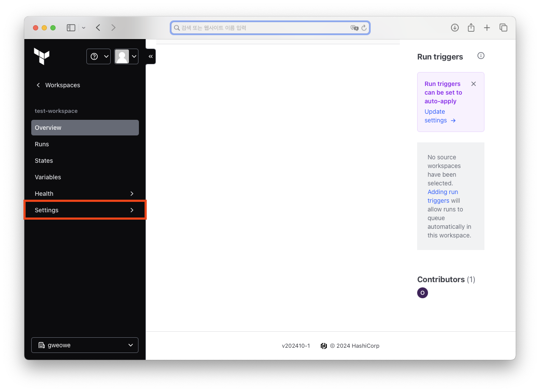Open the user avatar account menu
This screenshot has width=540, height=392.
click(126, 56)
